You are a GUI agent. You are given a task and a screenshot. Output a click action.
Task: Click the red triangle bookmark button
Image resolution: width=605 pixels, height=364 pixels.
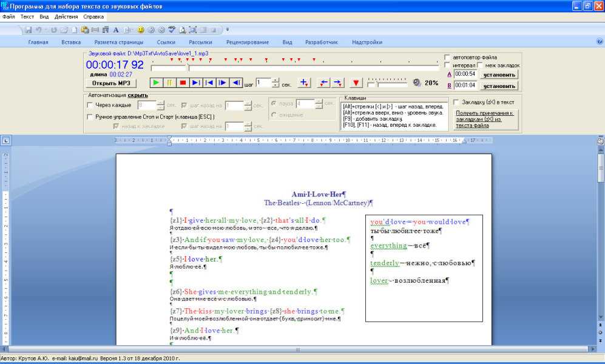(356, 83)
